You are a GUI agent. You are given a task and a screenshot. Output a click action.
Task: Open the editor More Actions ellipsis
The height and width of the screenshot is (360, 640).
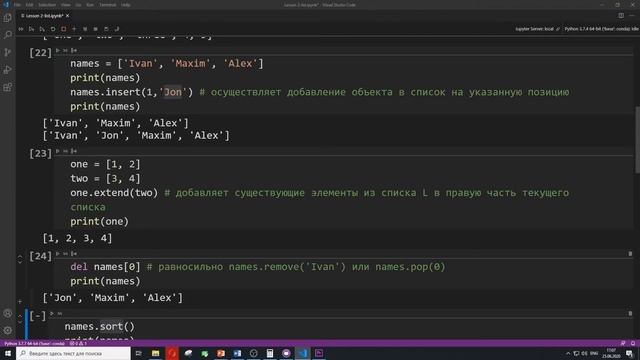[x=632, y=16]
